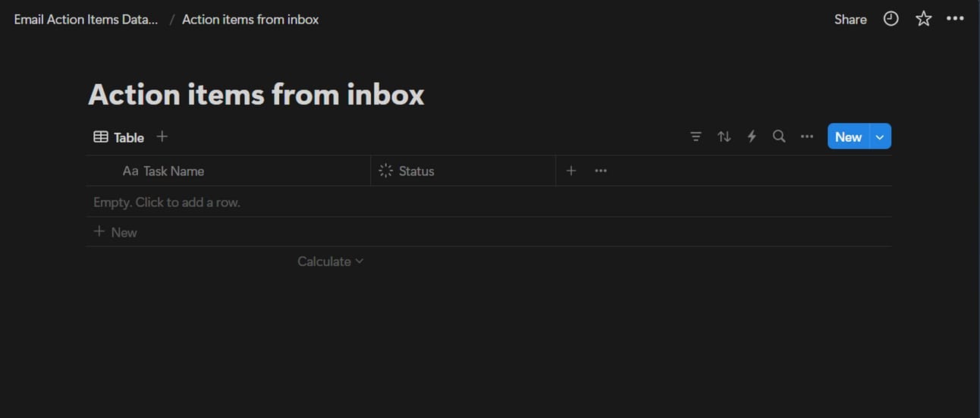Expand the New button dropdown arrow
Image resolution: width=980 pixels, height=418 pixels.
coord(880,137)
